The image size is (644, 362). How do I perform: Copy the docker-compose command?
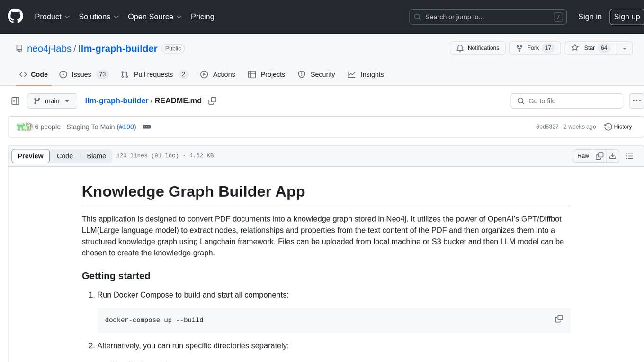pyautogui.click(x=559, y=319)
